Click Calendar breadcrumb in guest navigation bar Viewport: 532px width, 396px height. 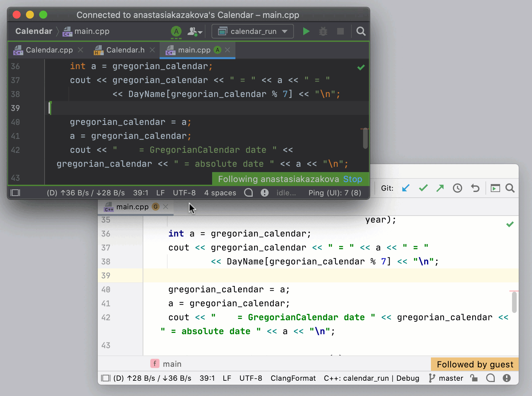34,31
